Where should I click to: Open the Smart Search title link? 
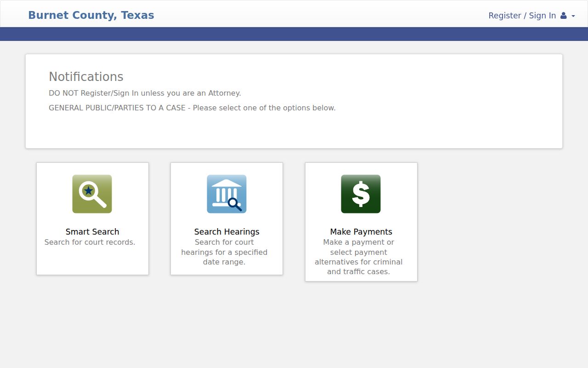[x=92, y=232]
